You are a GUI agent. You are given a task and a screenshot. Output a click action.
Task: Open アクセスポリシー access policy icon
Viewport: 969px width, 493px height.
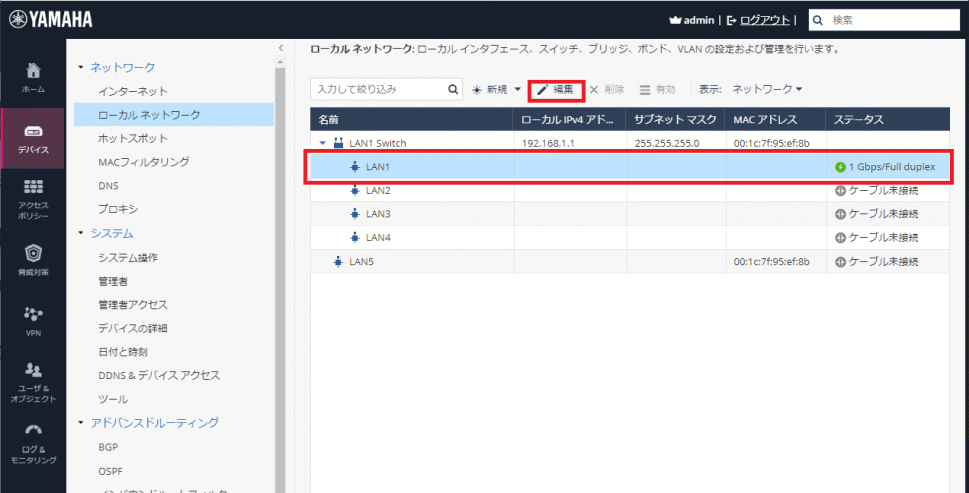click(x=33, y=198)
